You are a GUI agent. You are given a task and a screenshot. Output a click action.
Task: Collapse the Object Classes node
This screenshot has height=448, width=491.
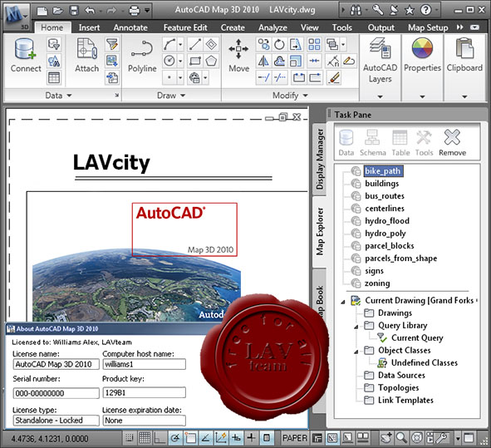[x=356, y=352]
